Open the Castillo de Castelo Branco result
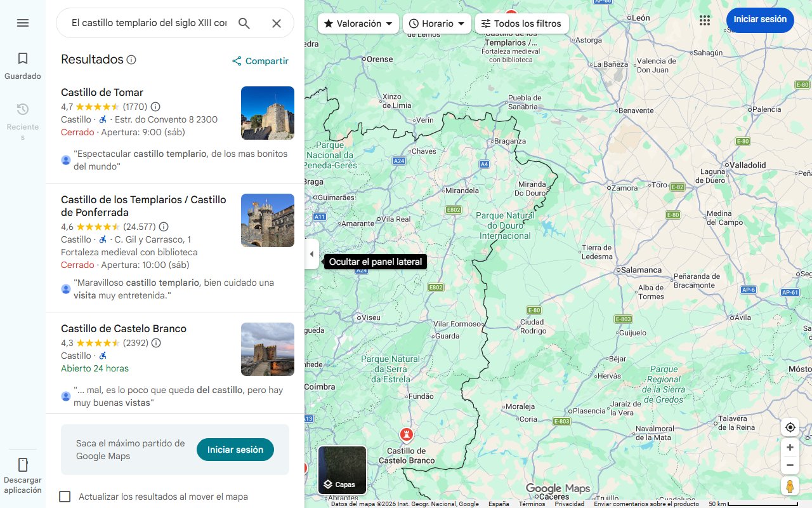Viewport: 812px width, 508px height. tap(124, 329)
